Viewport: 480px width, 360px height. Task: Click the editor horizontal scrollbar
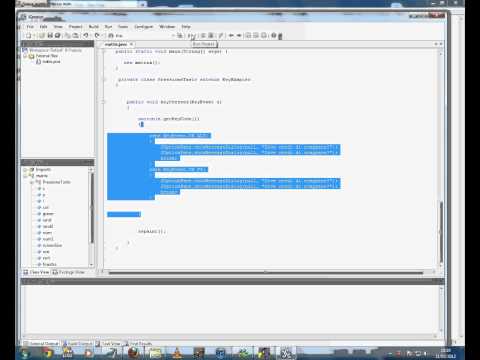[266, 273]
